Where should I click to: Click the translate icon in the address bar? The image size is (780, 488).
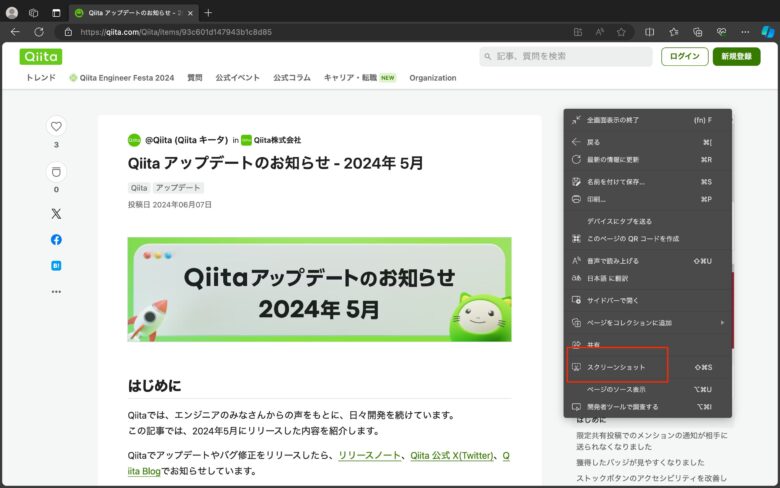pos(578,32)
